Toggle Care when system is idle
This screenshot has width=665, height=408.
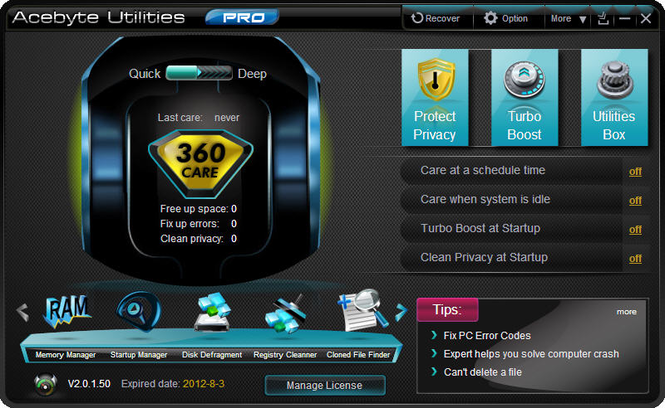[635, 200]
